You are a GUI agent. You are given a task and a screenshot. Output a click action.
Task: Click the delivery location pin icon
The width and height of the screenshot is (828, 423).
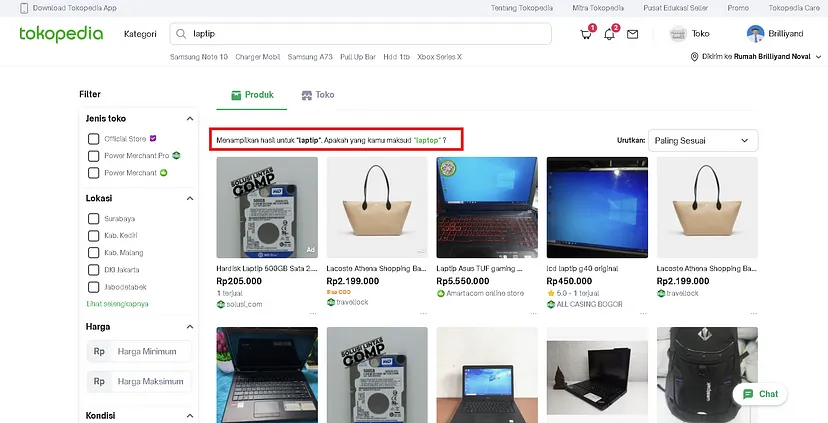tap(694, 57)
